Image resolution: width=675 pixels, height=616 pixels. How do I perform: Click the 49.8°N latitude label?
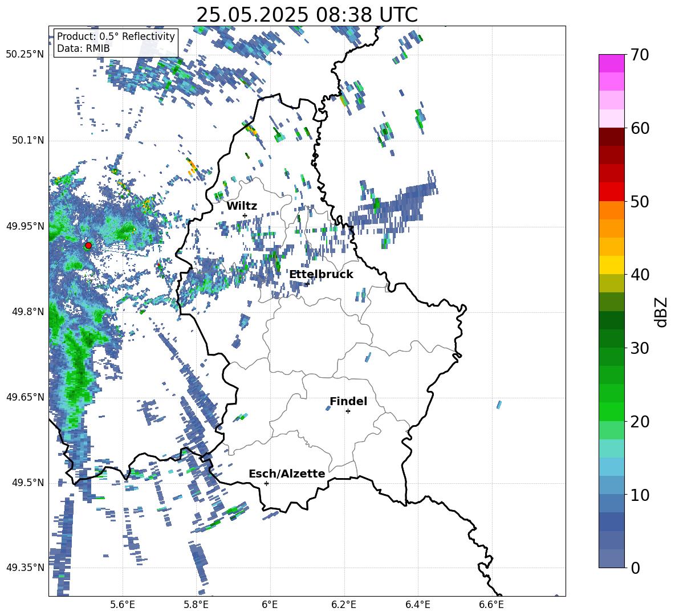(x=27, y=312)
